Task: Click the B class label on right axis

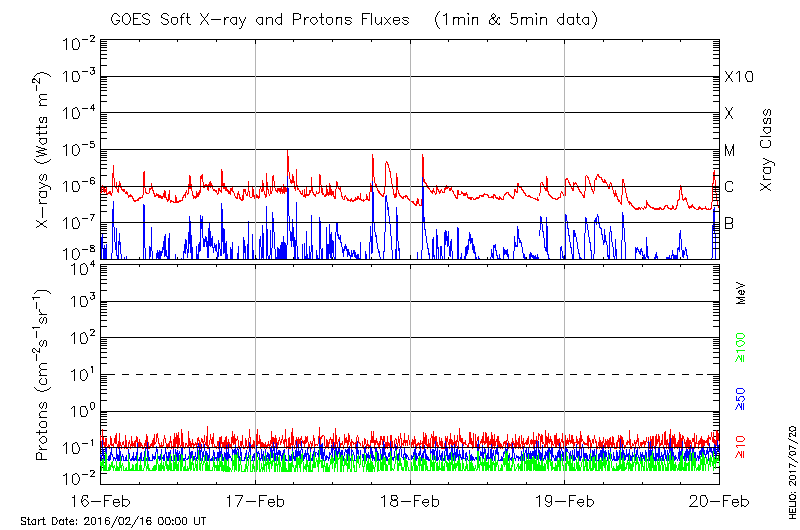Action: point(729,223)
